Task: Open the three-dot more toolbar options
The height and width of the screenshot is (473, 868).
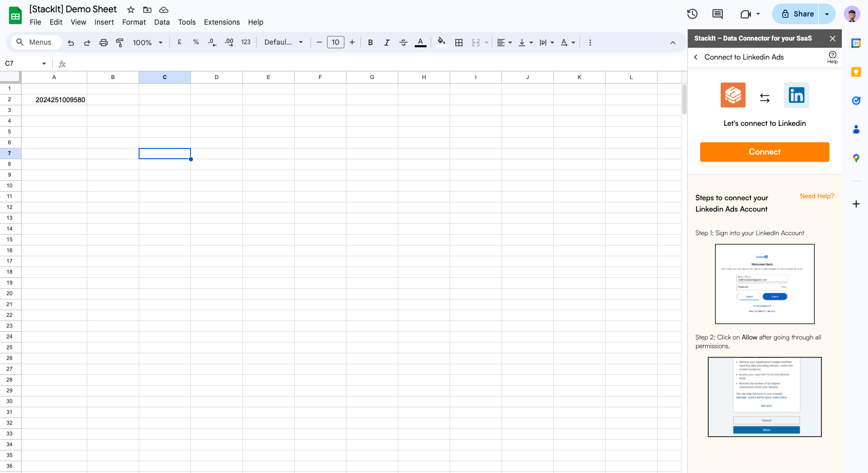Action: tap(590, 43)
